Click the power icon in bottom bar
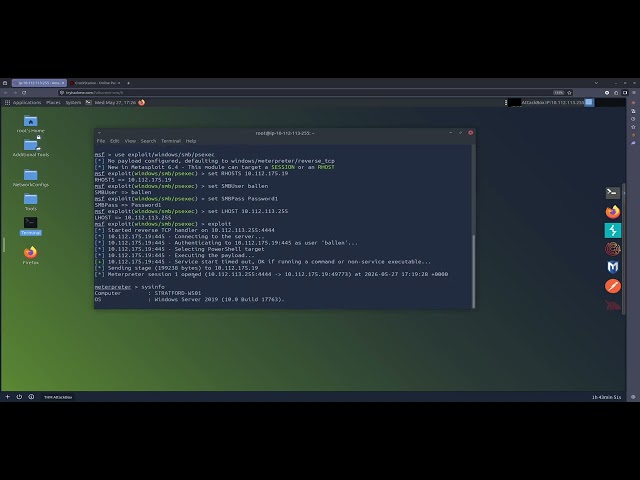640x480 pixels. pos(19,397)
